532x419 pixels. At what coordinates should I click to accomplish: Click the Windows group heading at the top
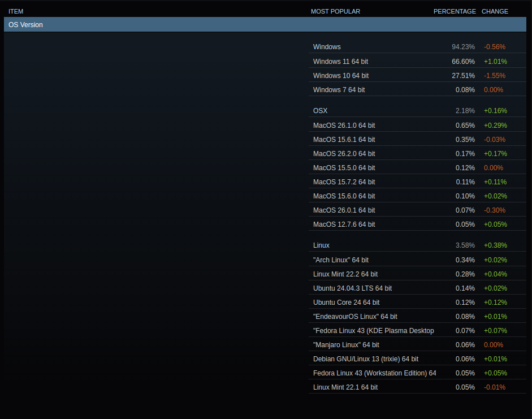(327, 47)
